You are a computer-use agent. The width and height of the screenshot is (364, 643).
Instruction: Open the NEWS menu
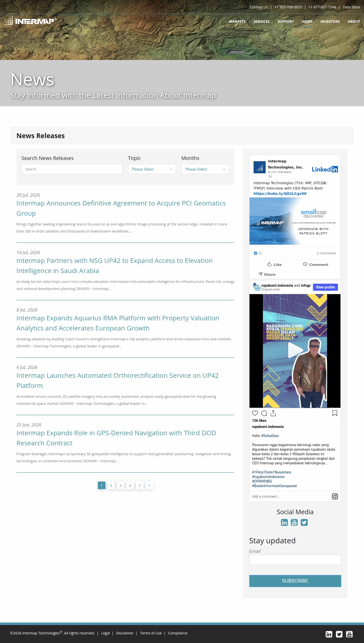[x=307, y=22]
